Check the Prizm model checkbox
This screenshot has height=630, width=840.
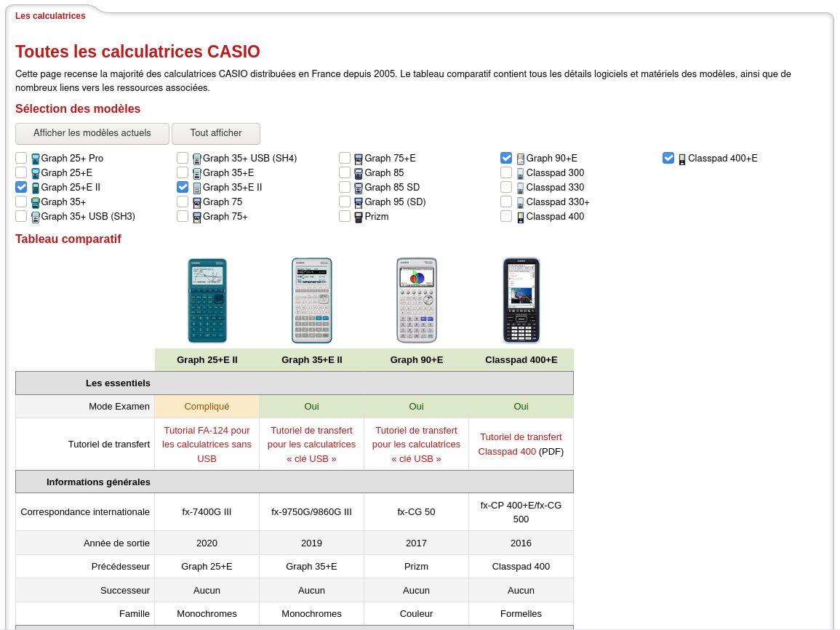pyautogui.click(x=345, y=216)
